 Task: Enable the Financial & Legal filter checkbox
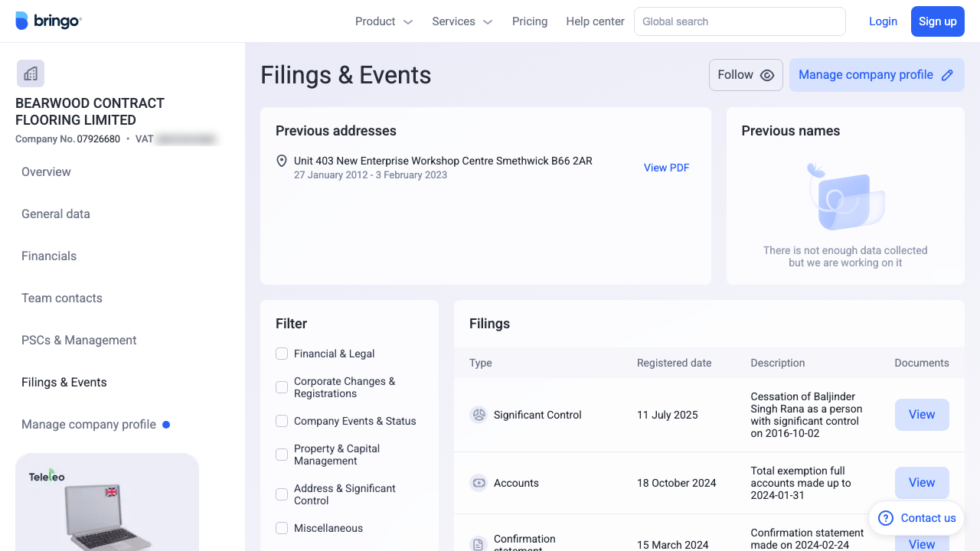282,354
